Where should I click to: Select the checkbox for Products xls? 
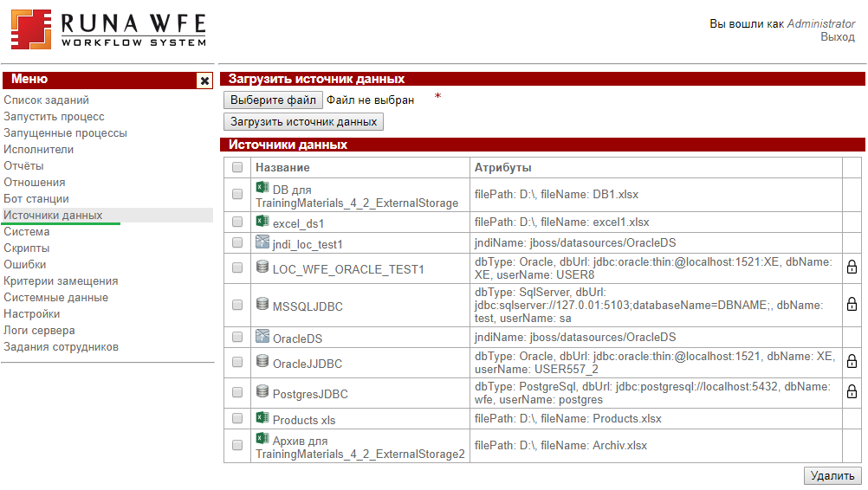point(237,418)
